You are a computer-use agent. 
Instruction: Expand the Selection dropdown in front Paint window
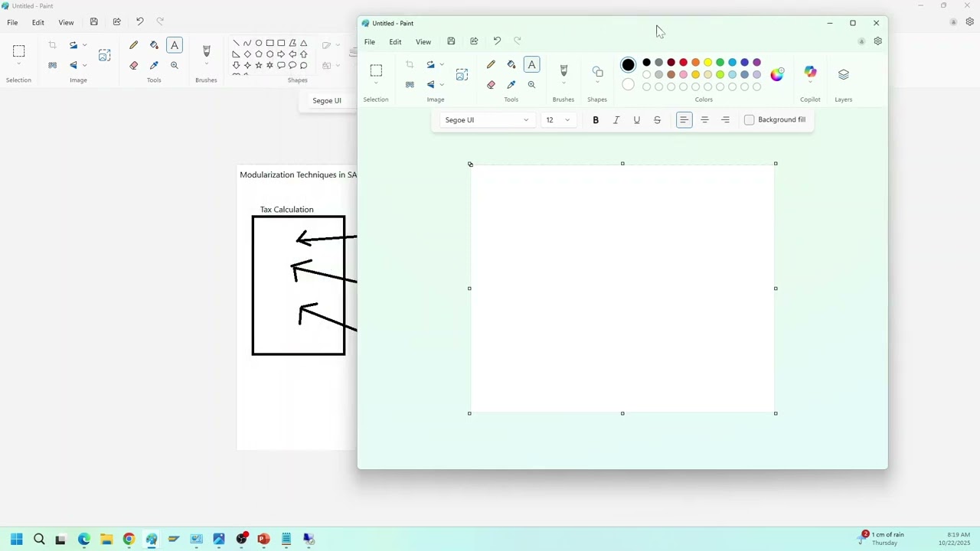click(376, 83)
